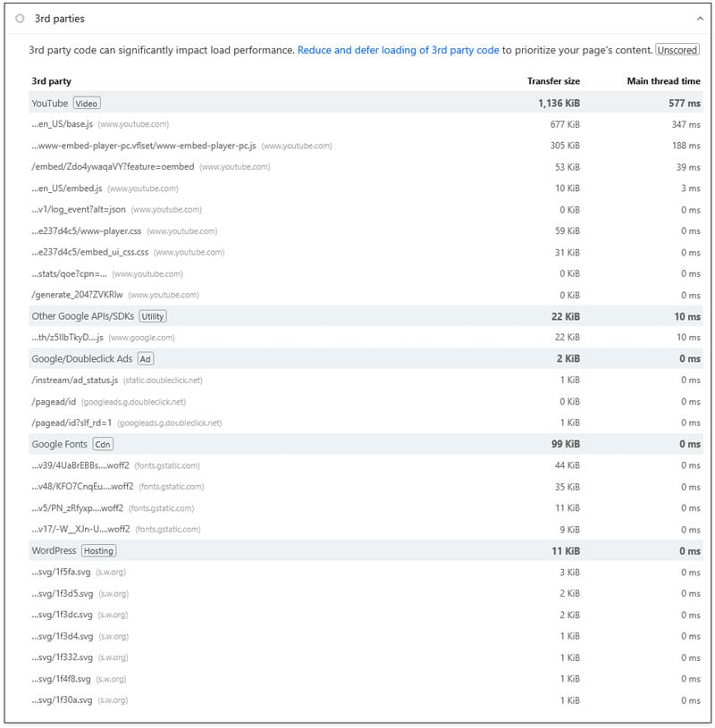
Task: Click the www.youtube.com label beside base.js
Action: (x=132, y=124)
